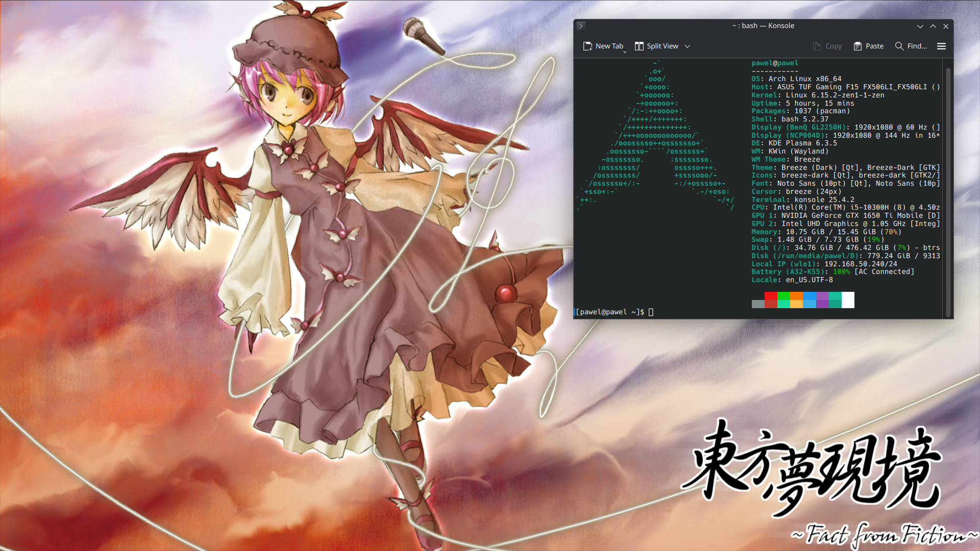Image resolution: width=980 pixels, height=551 pixels.
Task: Click the 'Local IP (wlo1)' line
Action: pos(824,264)
